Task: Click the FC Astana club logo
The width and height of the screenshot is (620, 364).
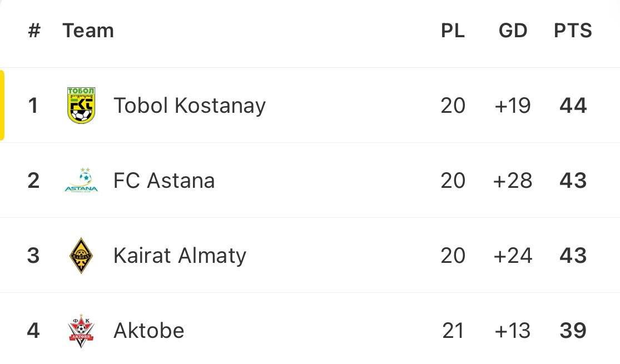Action: [x=81, y=181]
